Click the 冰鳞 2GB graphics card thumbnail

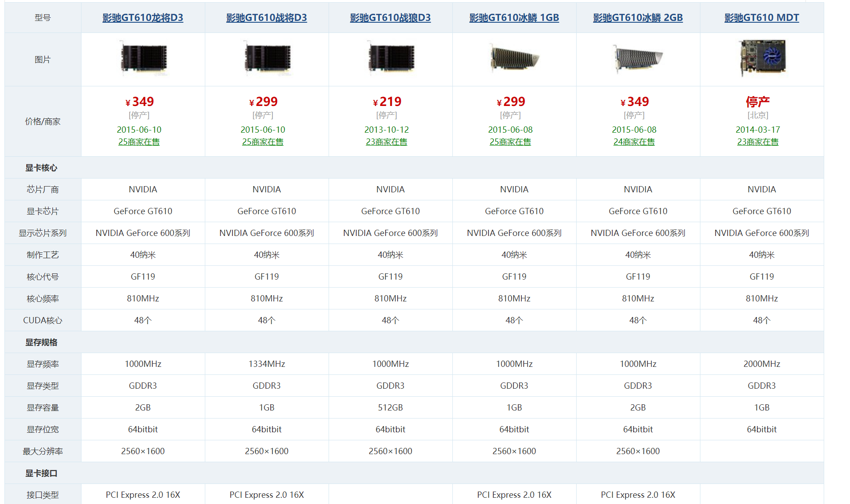[638, 58]
